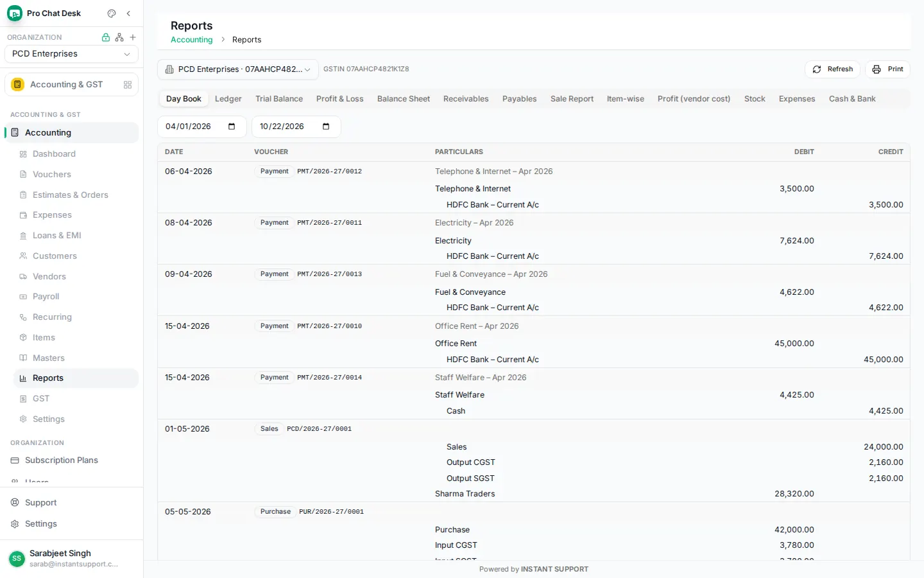Collapse the sidebar with the chevron icon
Screen dimensions: 924x578
[128, 13]
